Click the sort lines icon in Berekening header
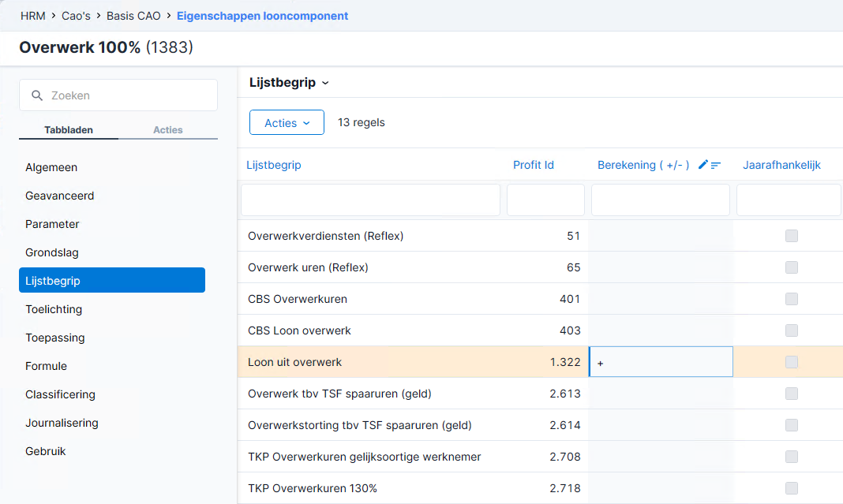This screenshot has width=843, height=504. click(x=716, y=165)
